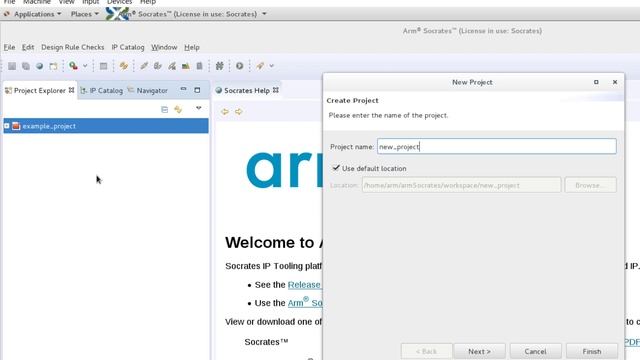Screen dimensions: 640x360
Task: Click the green and yellow toolbar icon
Action: click(x=186, y=66)
